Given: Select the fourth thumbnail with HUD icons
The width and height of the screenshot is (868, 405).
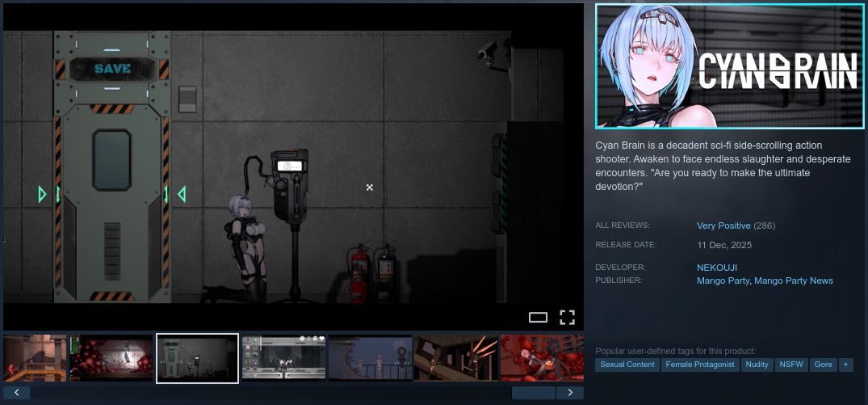Looking at the screenshot, I should coord(283,358).
